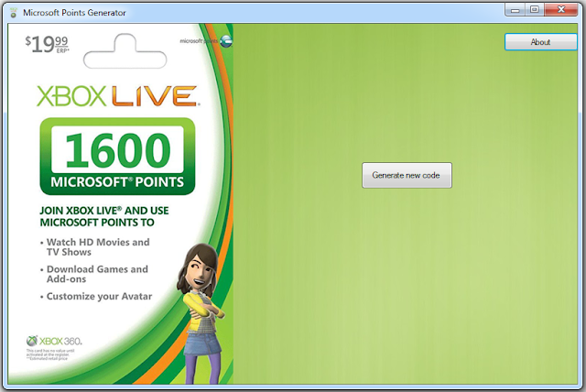Screen dimensions: 586x392
Task: Click the Xbox 360 logo
Action: 54,341
